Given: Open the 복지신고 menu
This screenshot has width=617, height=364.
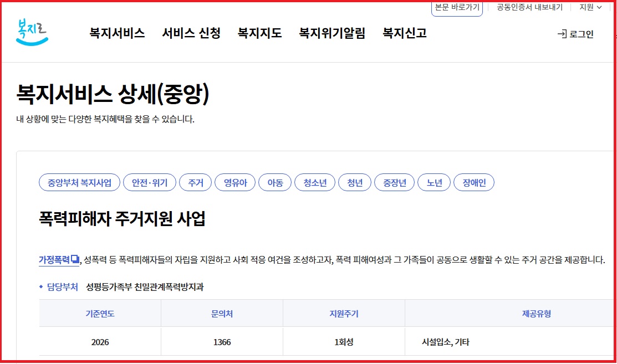Looking at the screenshot, I should pyautogui.click(x=405, y=33).
